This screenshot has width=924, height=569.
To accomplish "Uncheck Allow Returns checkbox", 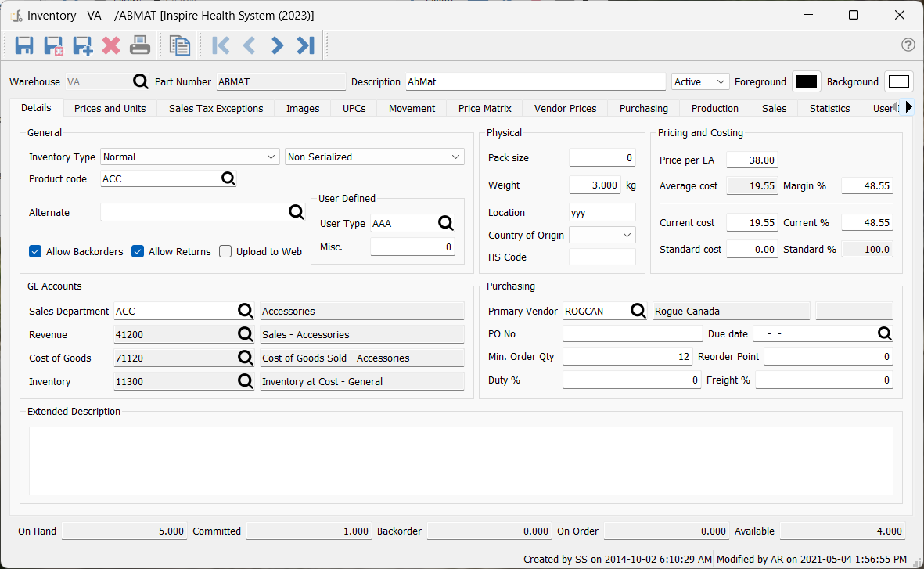I will point(137,251).
